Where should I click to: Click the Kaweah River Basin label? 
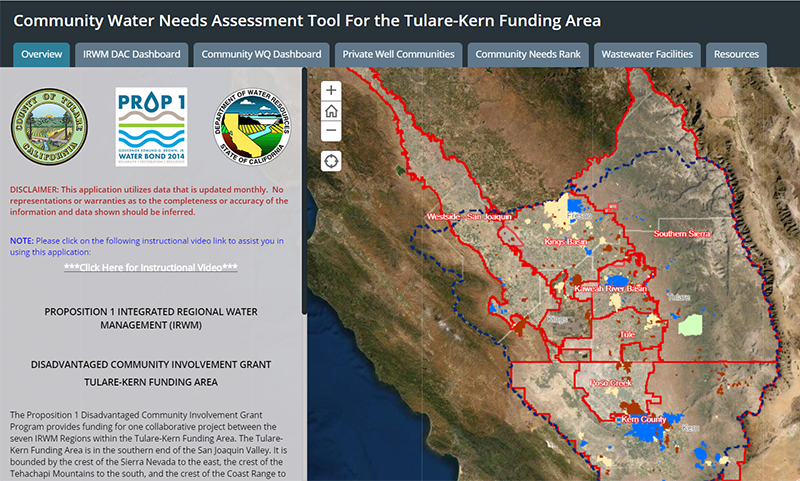(610, 289)
